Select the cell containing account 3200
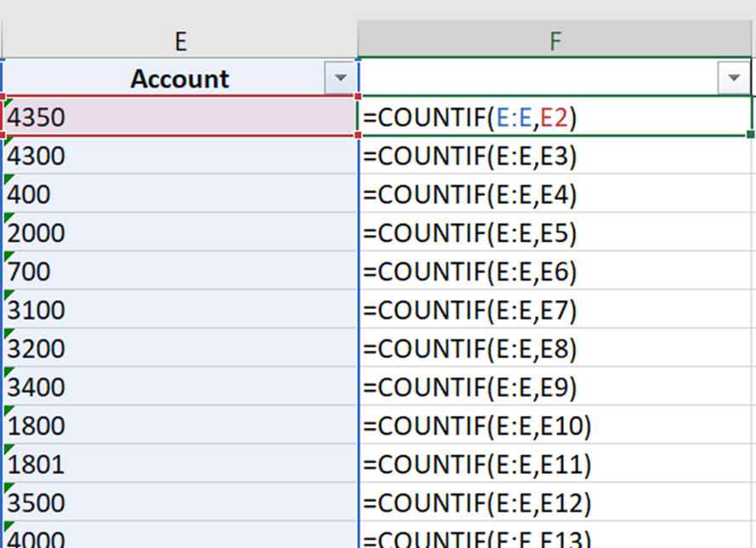The width and height of the screenshot is (756, 548). tap(179, 348)
